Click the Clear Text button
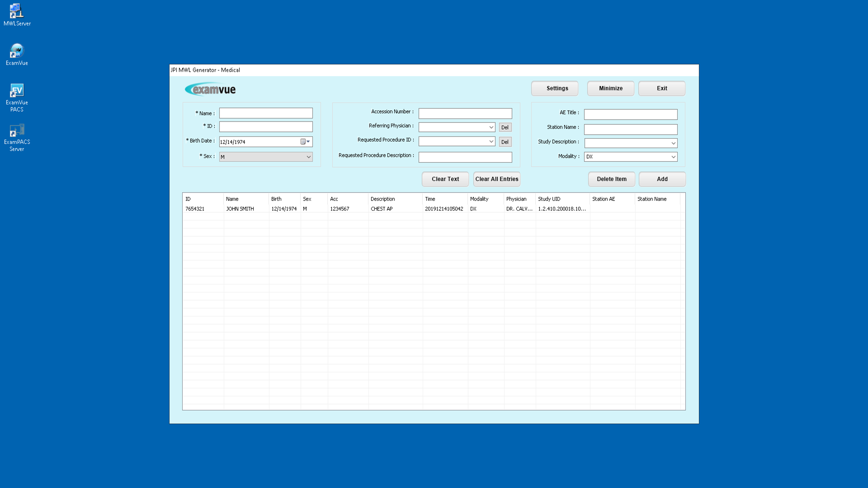The width and height of the screenshot is (868, 488). [445, 179]
